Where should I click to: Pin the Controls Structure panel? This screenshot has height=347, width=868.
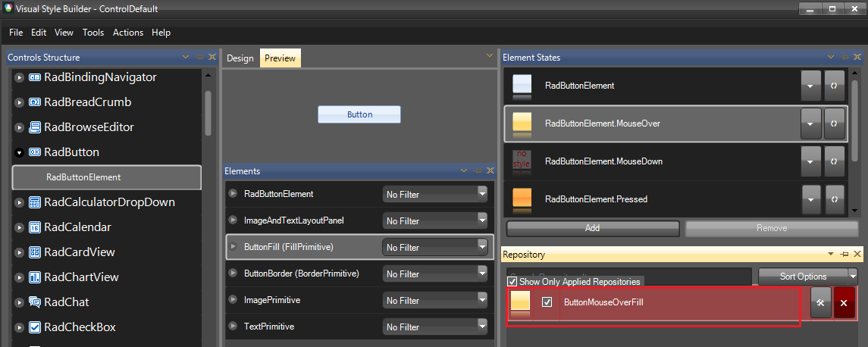click(x=200, y=57)
